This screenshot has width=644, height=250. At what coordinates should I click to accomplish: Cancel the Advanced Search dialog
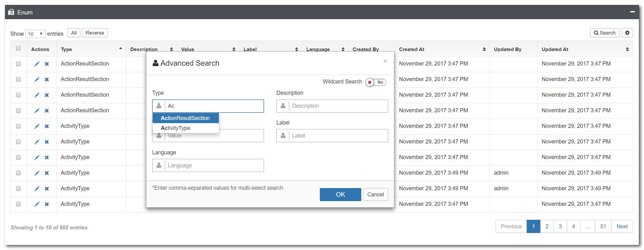(x=375, y=194)
